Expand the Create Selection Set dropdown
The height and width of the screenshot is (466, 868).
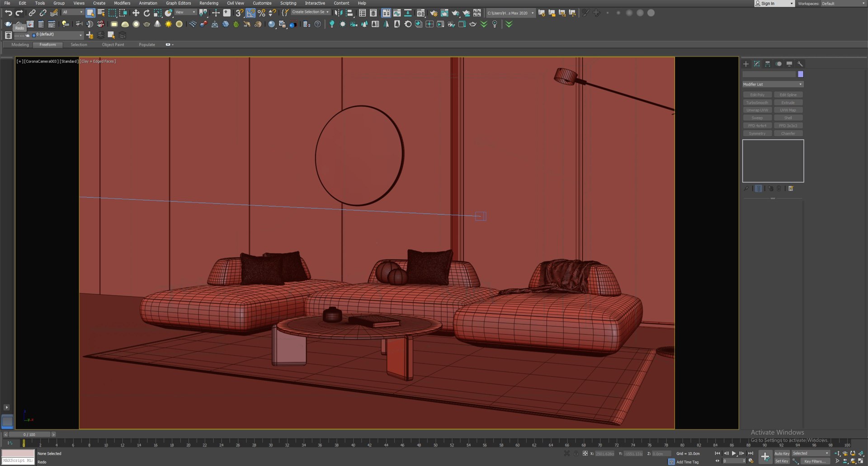click(311, 12)
